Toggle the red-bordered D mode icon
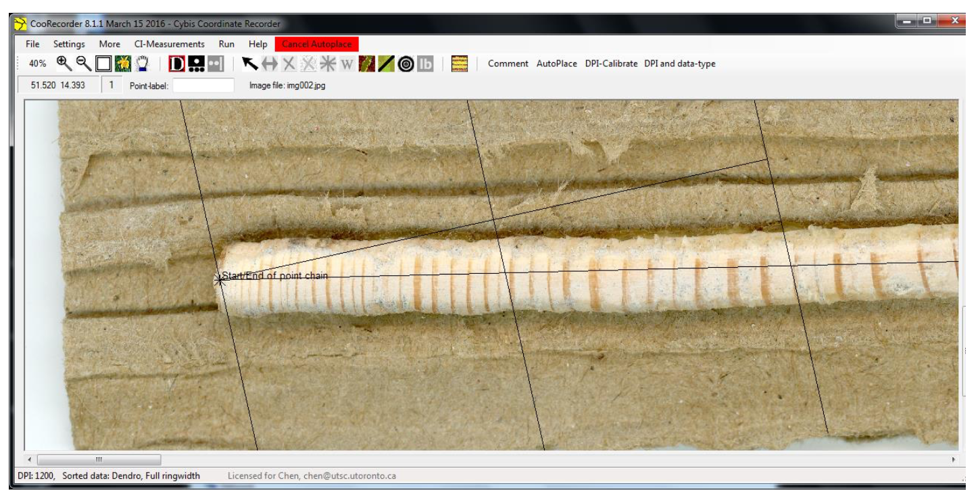The width and height of the screenshot is (980, 499). [x=176, y=64]
